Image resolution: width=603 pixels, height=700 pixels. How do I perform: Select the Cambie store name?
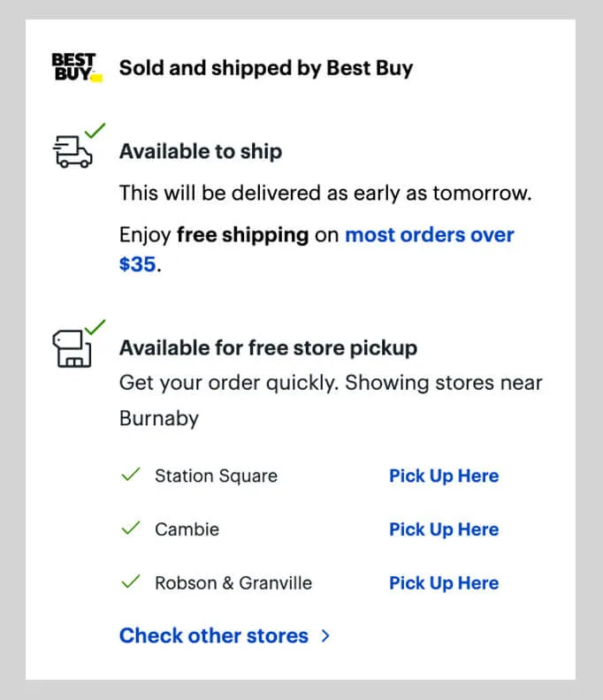187,529
